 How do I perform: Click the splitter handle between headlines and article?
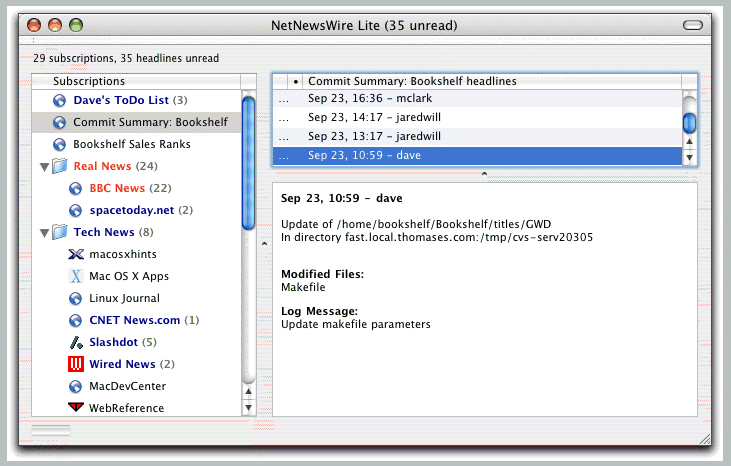tap(484, 174)
